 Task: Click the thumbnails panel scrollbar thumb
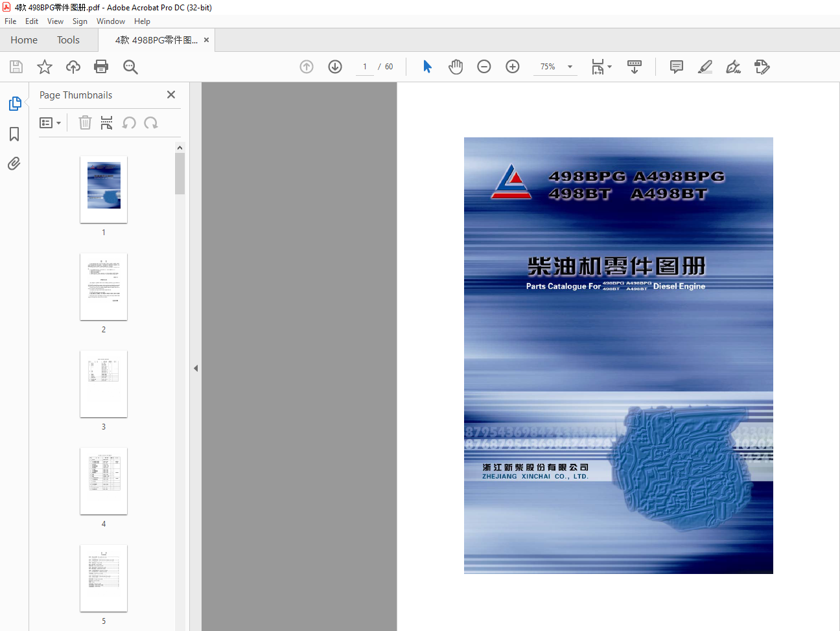point(180,174)
